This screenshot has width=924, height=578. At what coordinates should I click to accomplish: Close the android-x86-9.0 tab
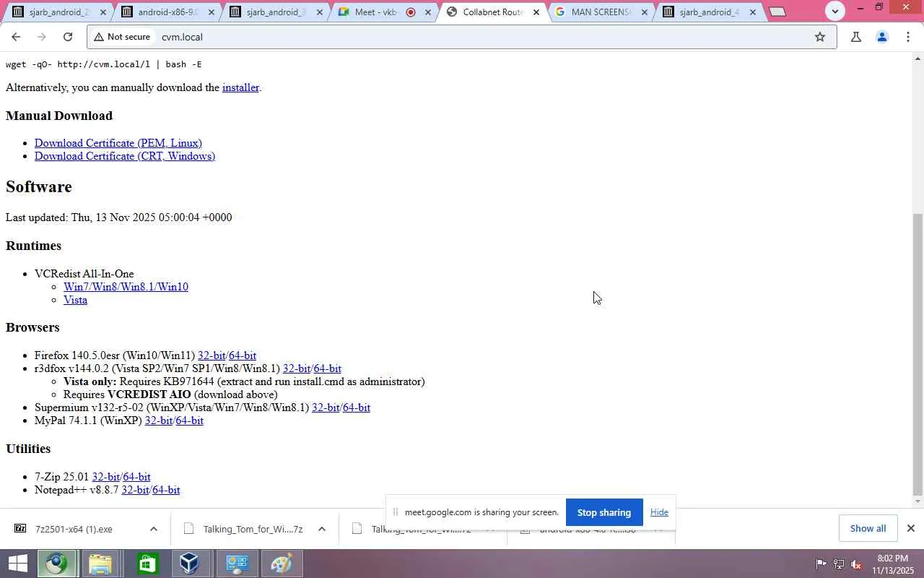(x=212, y=12)
